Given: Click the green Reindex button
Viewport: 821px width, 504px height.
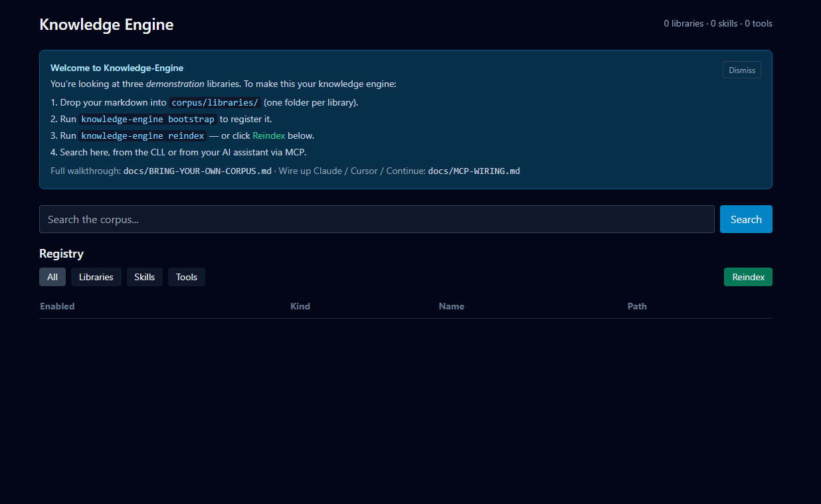Looking at the screenshot, I should coord(748,277).
